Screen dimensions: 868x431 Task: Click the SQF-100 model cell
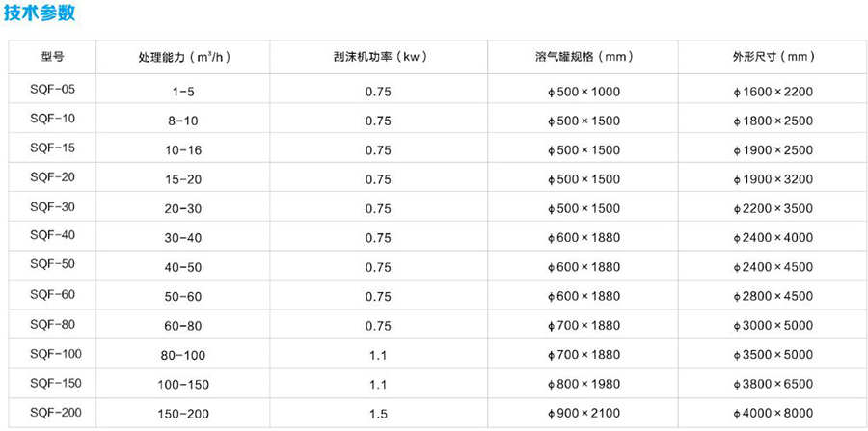(x=56, y=355)
